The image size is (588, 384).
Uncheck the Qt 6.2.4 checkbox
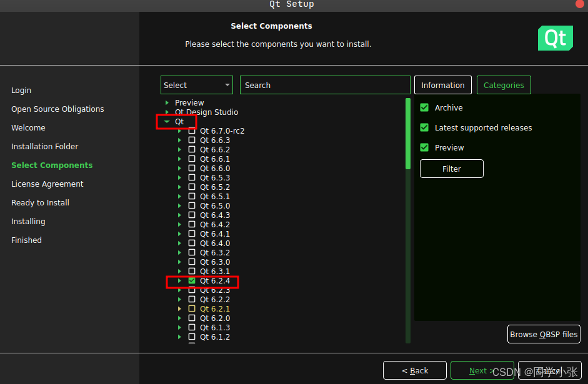(192, 280)
